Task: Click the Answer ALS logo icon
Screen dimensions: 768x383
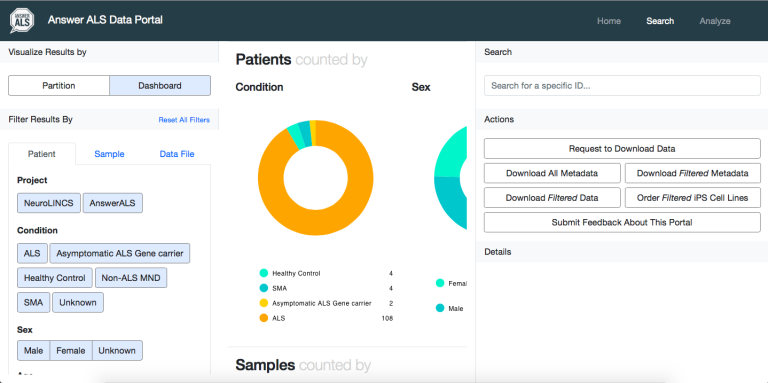Action: 22,21
